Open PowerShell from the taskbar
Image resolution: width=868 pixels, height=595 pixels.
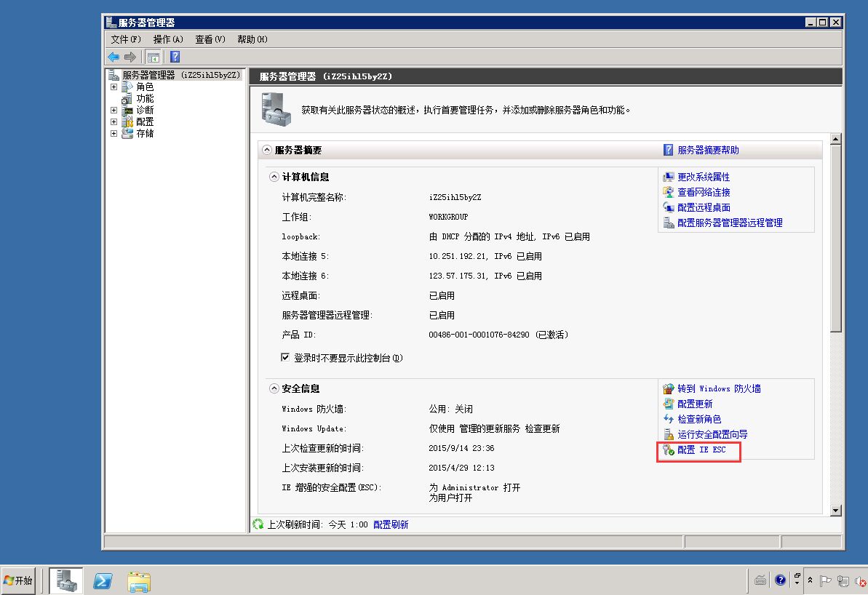coord(103,580)
